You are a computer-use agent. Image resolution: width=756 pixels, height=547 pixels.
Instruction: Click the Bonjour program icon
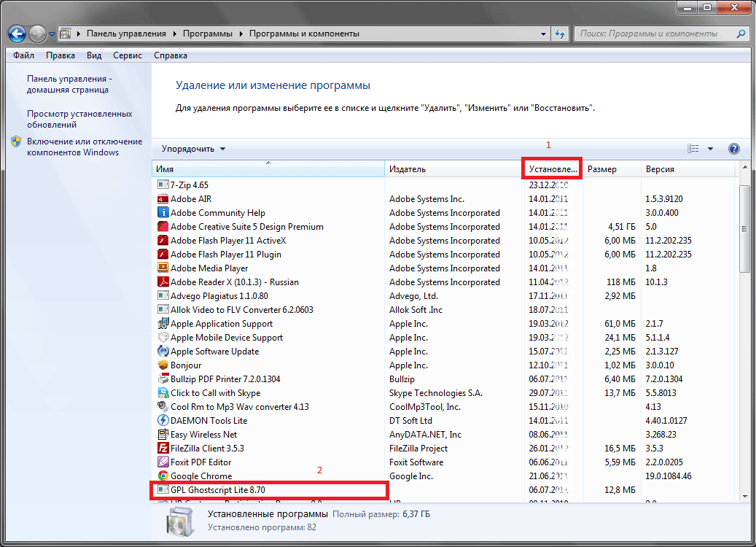[163, 365]
